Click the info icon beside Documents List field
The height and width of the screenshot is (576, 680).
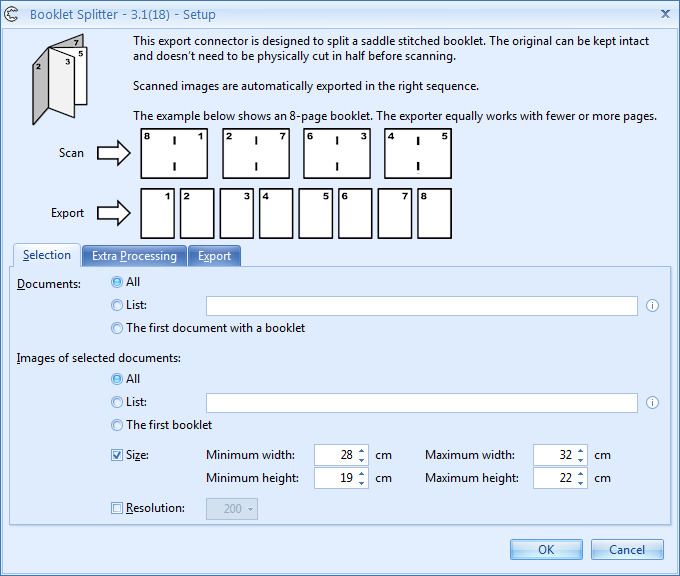tap(652, 306)
